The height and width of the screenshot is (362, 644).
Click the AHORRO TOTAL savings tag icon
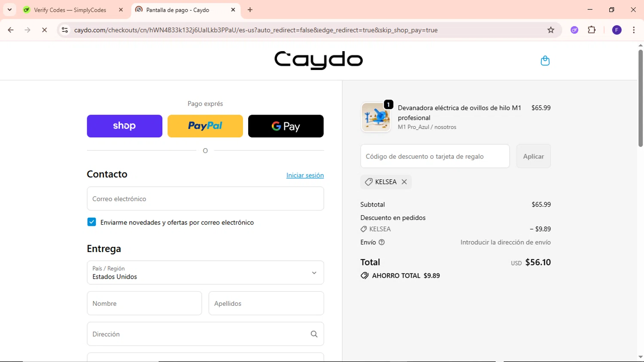click(x=365, y=276)
